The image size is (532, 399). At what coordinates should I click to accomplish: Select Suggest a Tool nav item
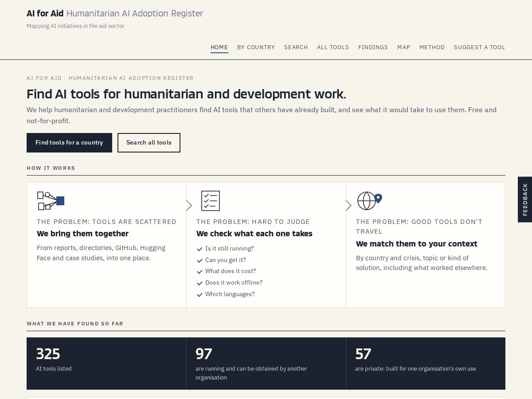tap(479, 47)
